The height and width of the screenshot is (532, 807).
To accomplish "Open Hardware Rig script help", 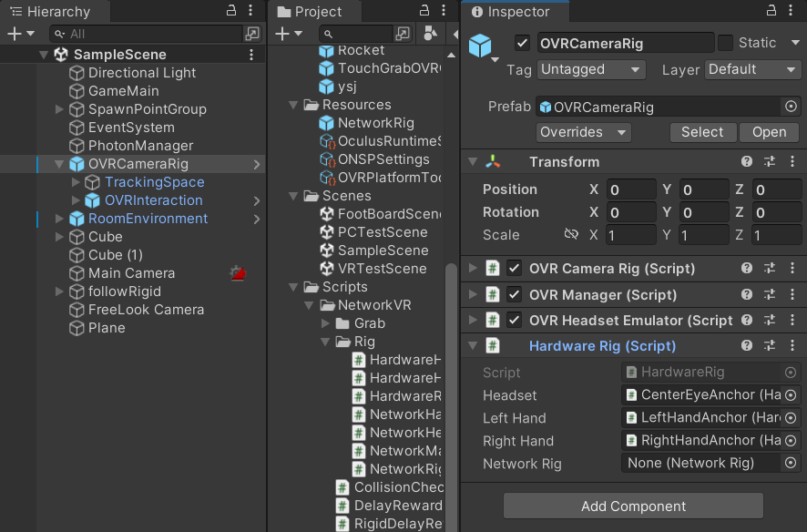I will pos(747,345).
